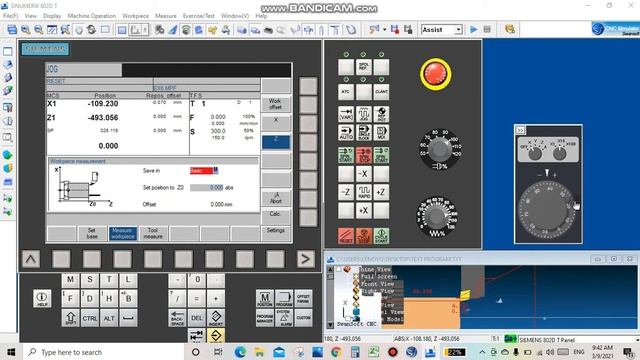Jog axis with +Z key

click(381, 192)
